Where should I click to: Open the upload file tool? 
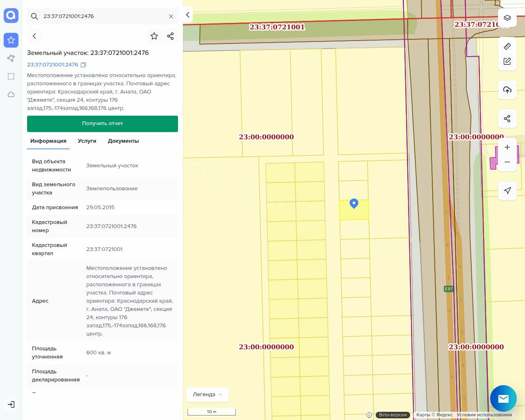pos(507,90)
